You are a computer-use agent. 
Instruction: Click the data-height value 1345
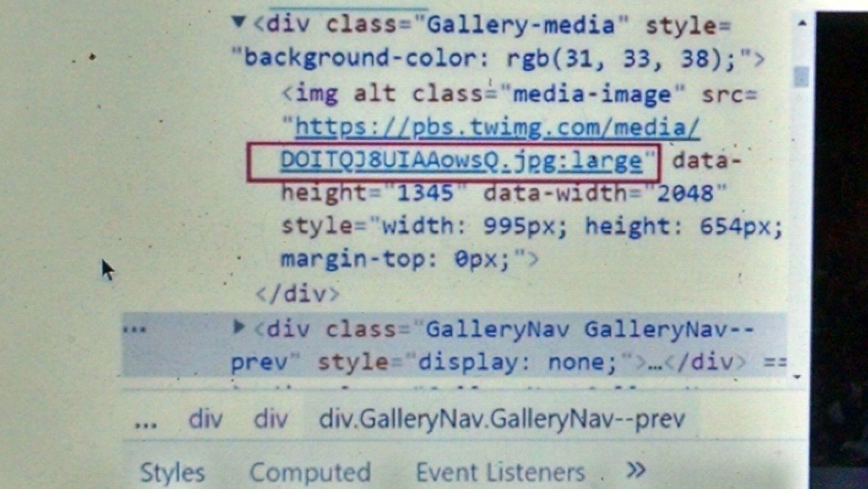pyautogui.click(x=425, y=193)
